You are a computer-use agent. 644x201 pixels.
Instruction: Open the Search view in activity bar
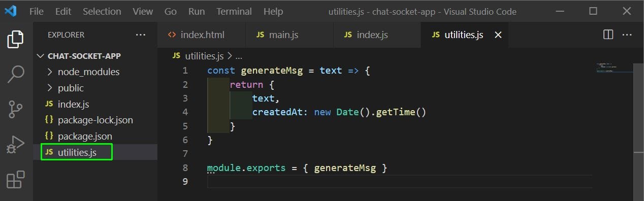tap(16, 74)
